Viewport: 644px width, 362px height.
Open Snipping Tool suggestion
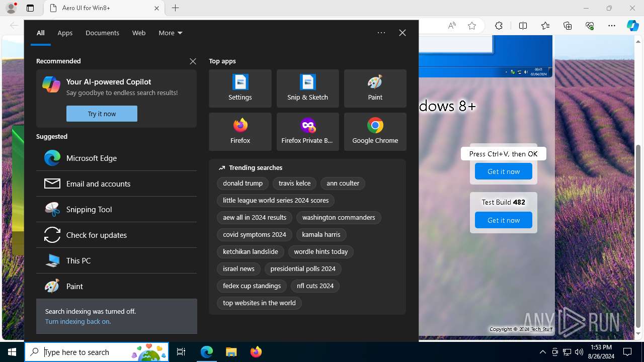click(x=116, y=209)
